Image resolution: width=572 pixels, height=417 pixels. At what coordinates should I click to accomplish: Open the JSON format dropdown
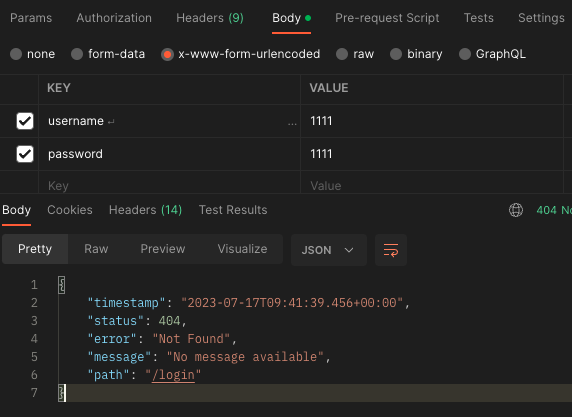[329, 250]
